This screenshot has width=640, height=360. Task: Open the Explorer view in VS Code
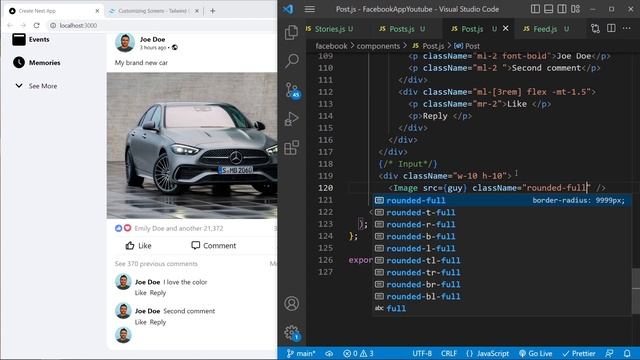(x=291, y=32)
